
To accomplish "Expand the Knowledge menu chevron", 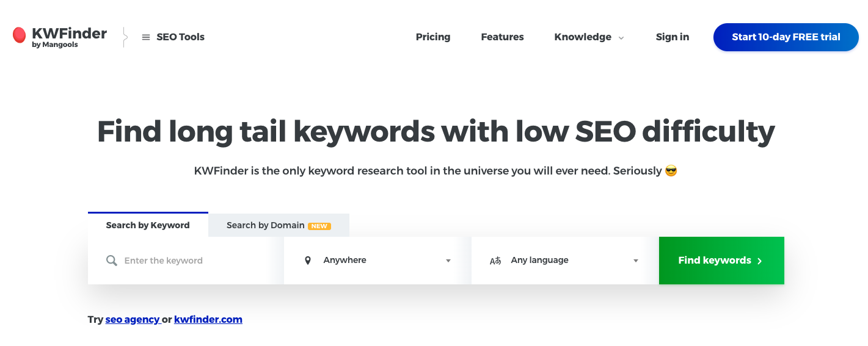I will point(621,38).
